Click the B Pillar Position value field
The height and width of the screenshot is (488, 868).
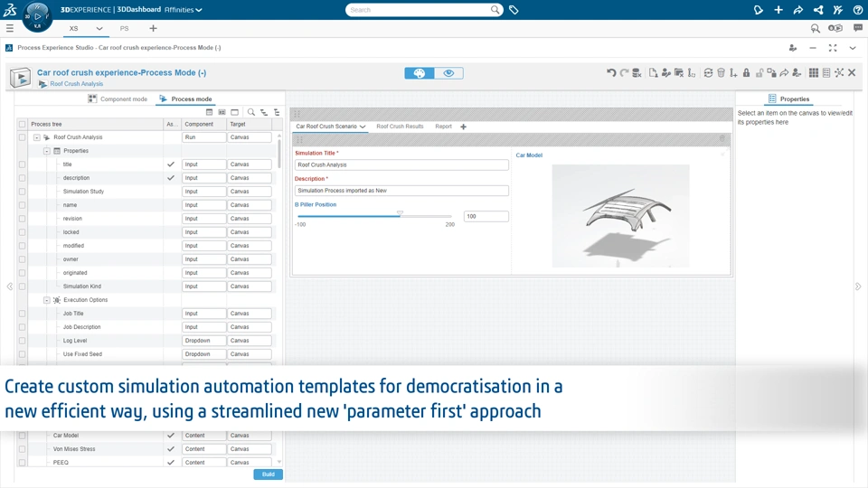(x=486, y=216)
